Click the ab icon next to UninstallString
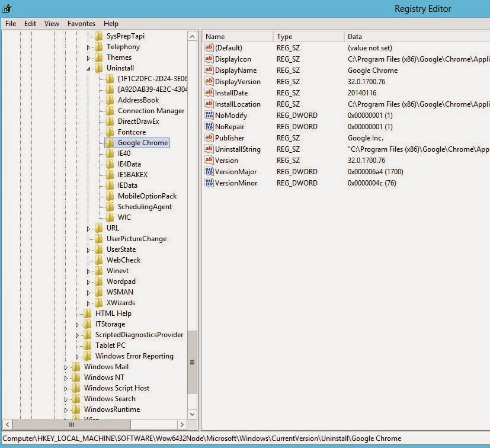 tap(209, 149)
